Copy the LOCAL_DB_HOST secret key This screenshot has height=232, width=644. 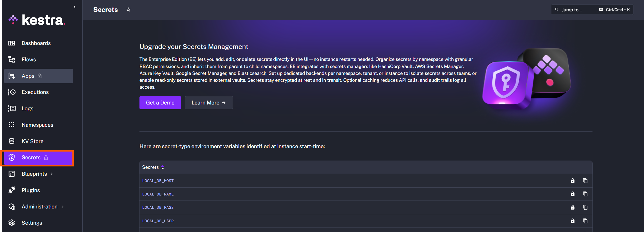pyautogui.click(x=585, y=181)
